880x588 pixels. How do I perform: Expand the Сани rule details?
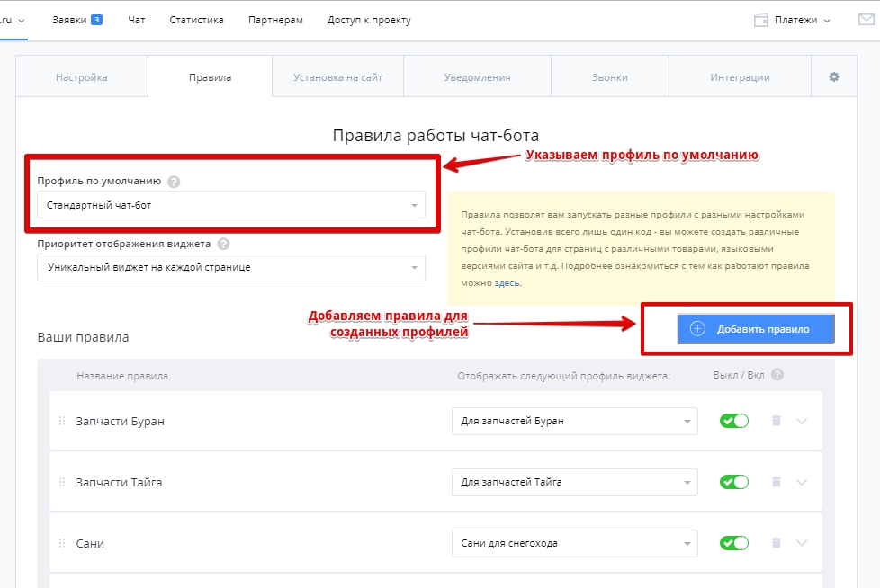point(802,543)
